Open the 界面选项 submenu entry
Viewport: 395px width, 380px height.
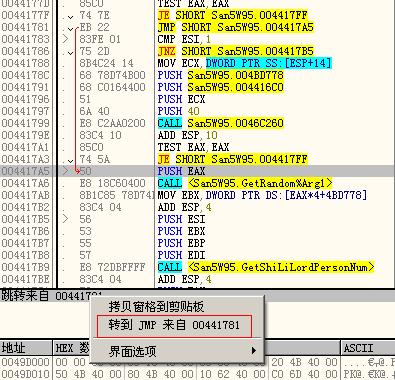[x=132, y=351]
